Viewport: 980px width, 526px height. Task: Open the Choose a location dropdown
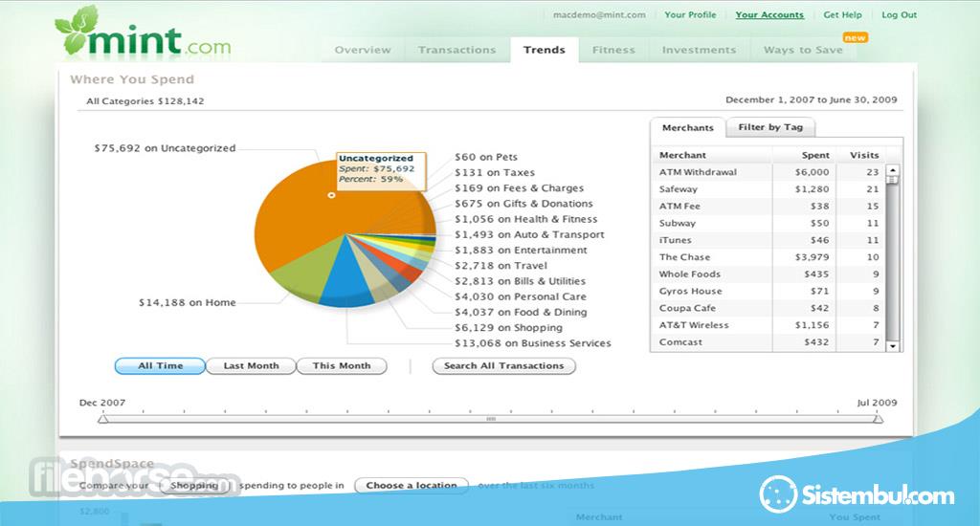[412, 486]
